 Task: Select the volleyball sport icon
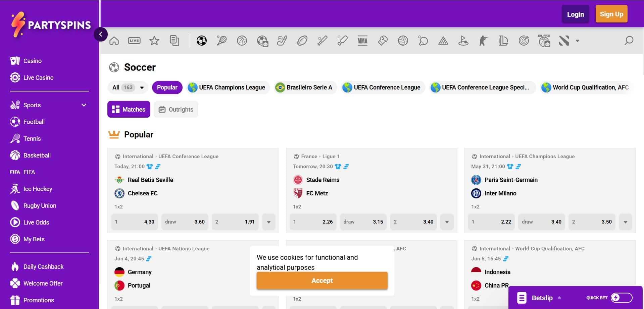click(x=403, y=41)
